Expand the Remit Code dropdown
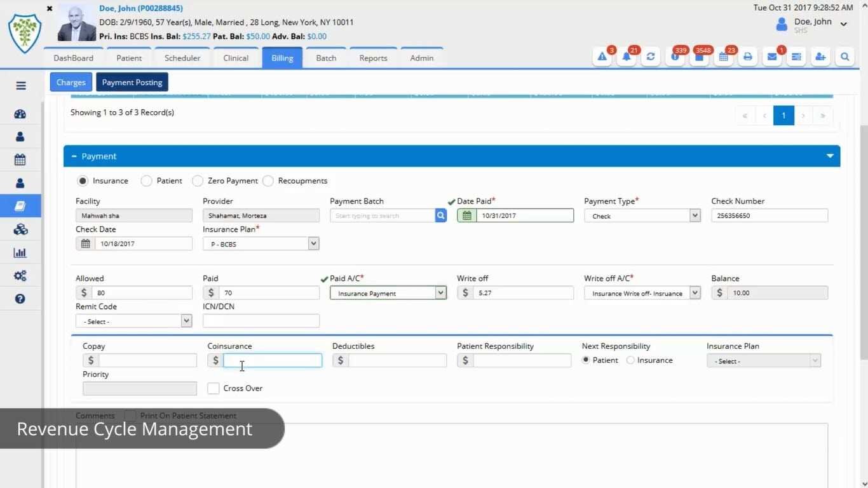The height and width of the screenshot is (488, 868). [x=133, y=322]
